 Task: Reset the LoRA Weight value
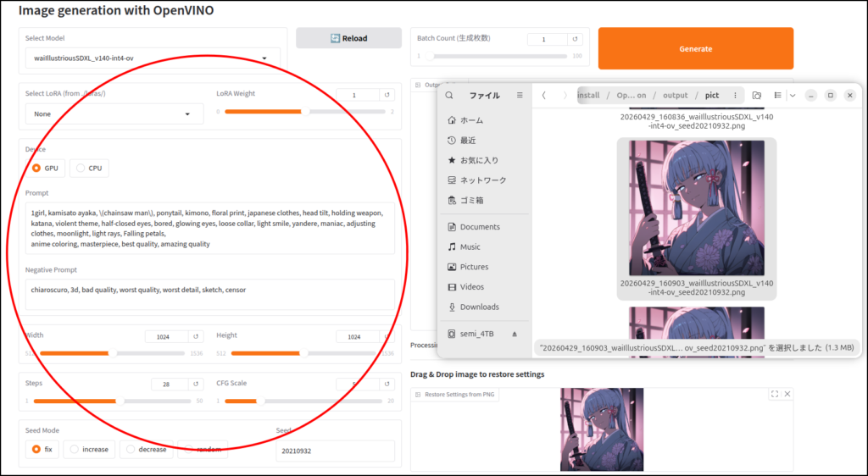[x=388, y=95]
